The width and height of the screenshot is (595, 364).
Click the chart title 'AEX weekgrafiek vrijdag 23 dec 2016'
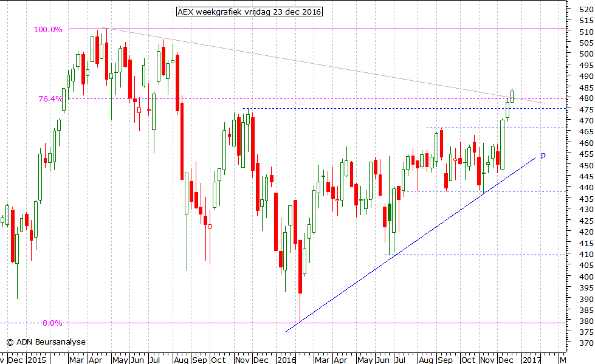[249, 12]
